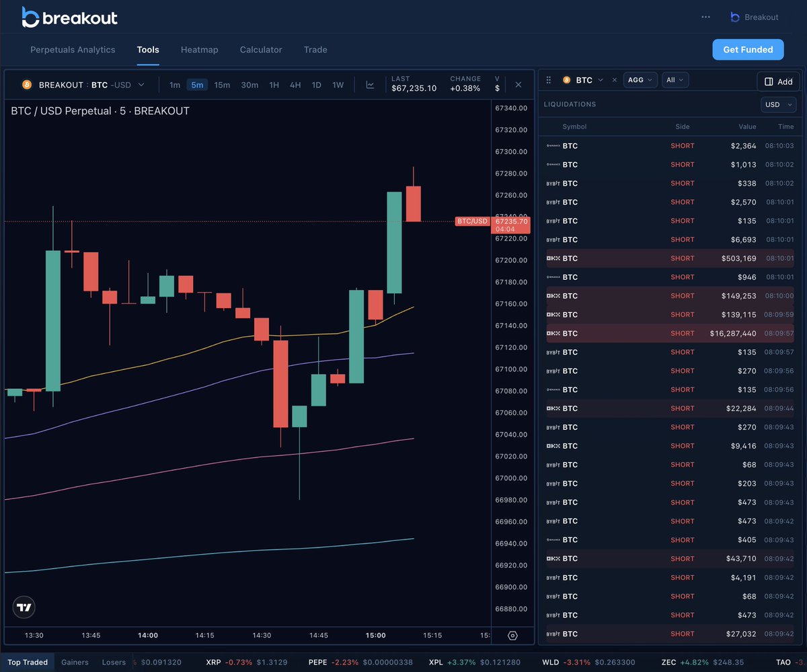The image size is (807, 672).
Task: Open the AGG exchange dropdown
Action: [640, 80]
